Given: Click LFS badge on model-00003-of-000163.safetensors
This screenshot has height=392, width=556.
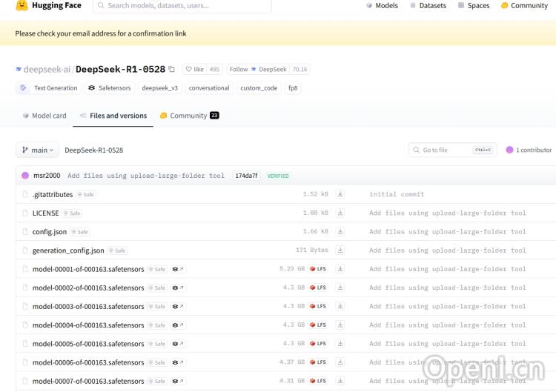Looking at the screenshot, I should (318, 306).
